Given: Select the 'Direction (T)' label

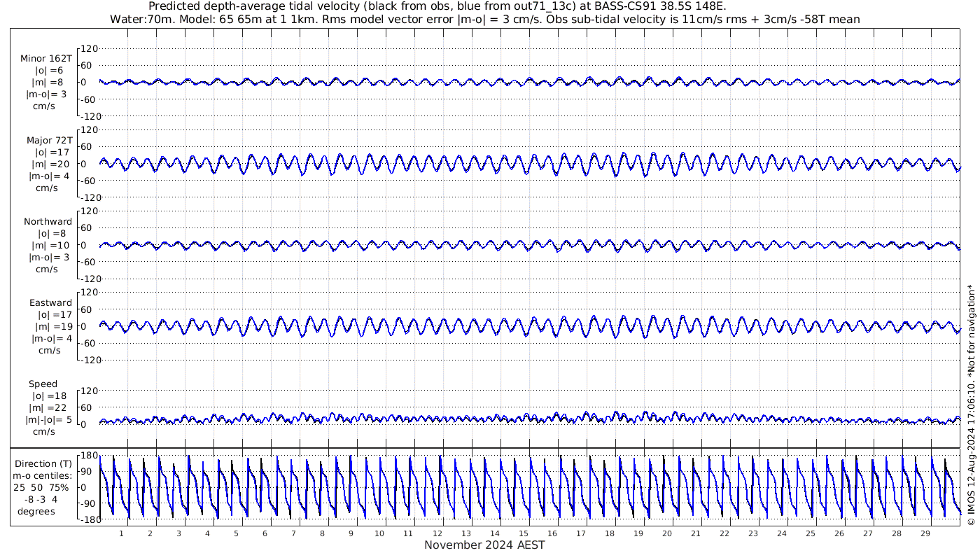Looking at the screenshot, I should click(x=43, y=464).
